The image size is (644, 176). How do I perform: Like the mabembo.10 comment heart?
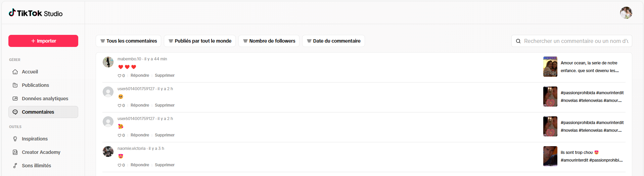tap(120, 76)
